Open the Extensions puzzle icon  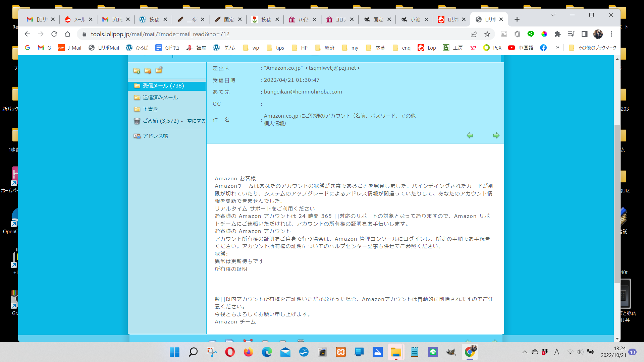[557, 34]
